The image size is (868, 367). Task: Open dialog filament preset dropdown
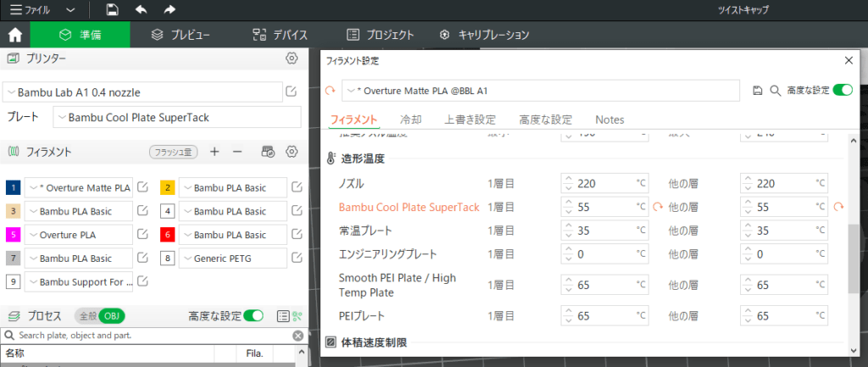coord(540,91)
